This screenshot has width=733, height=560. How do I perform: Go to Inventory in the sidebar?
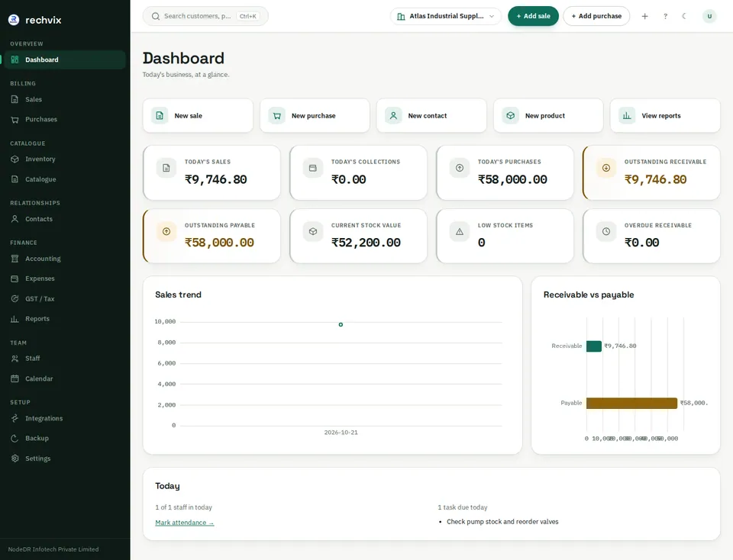(x=65, y=159)
